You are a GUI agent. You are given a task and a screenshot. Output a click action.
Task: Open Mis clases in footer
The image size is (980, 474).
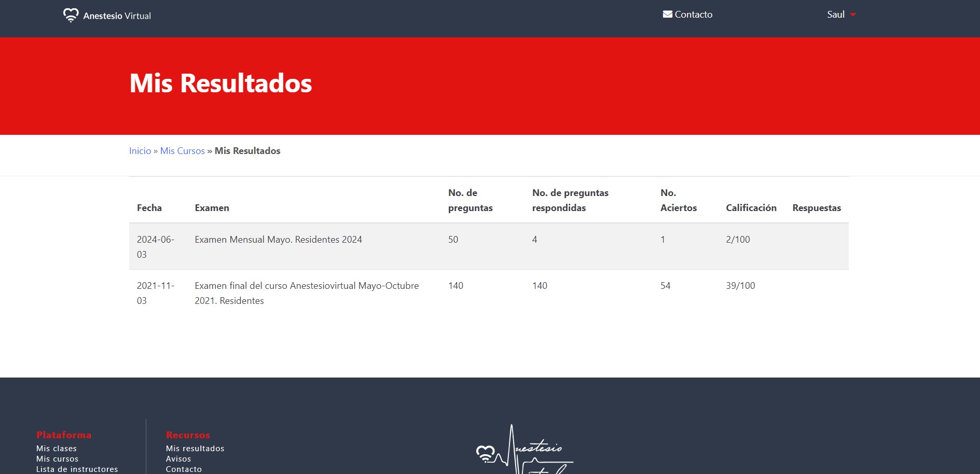(x=57, y=449)
